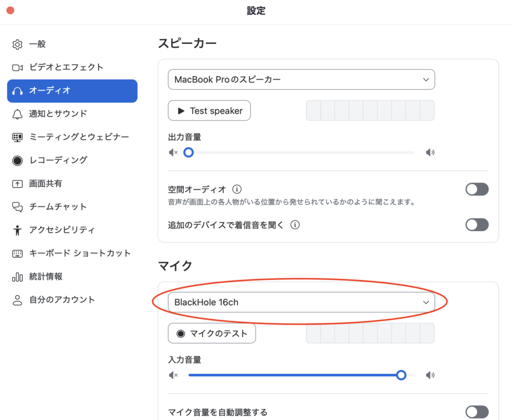Click the accessibility person icon
Image resolution: width=512 pixels, height=420 pixels.
17,230
